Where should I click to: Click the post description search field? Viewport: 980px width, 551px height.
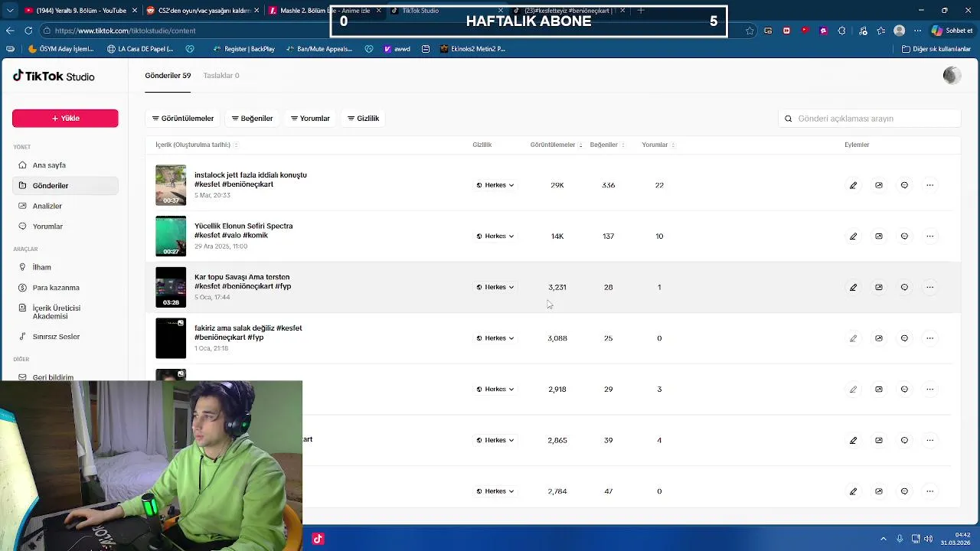[x=870, y=119]
